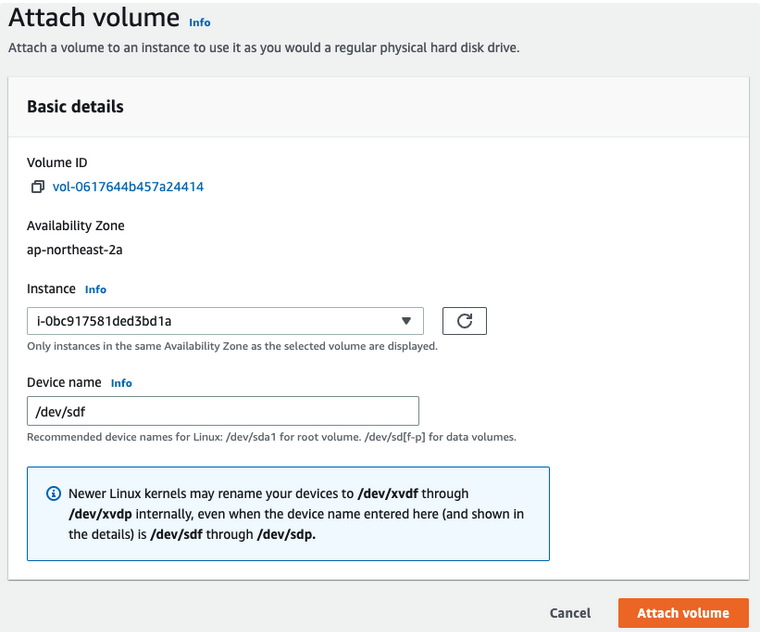Click the Availability Zone label
The width and height of the screenshot is (761, 632).
pos(75,226)
